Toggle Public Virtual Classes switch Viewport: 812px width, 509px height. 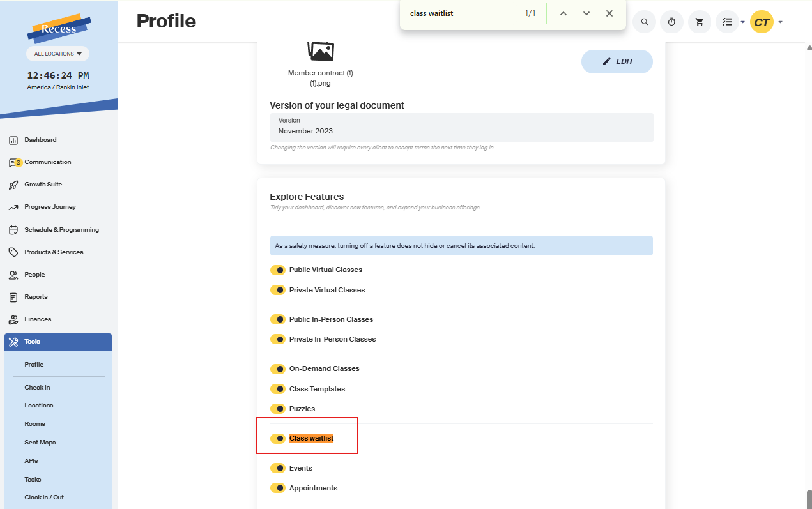tap(277, 270)
